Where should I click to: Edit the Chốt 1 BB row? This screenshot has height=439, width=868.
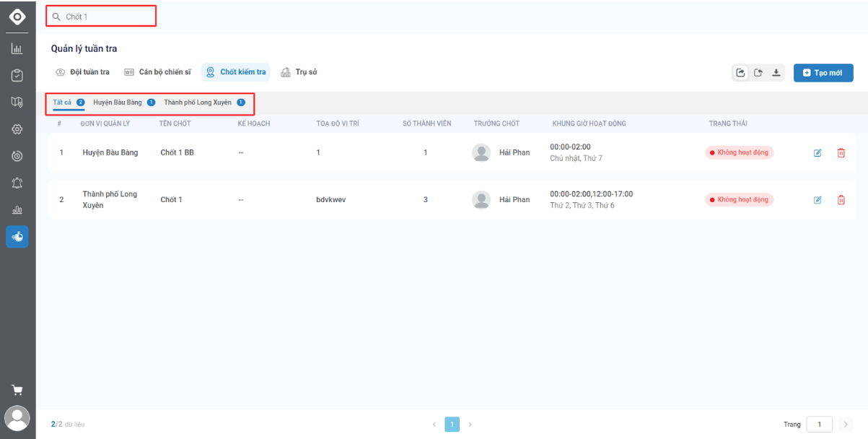[817, 153]
